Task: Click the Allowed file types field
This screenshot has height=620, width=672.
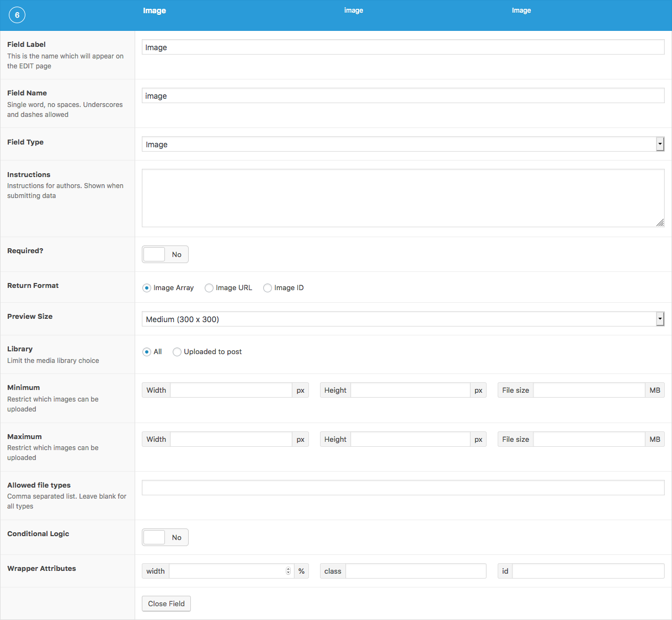Action: point(403,487)
